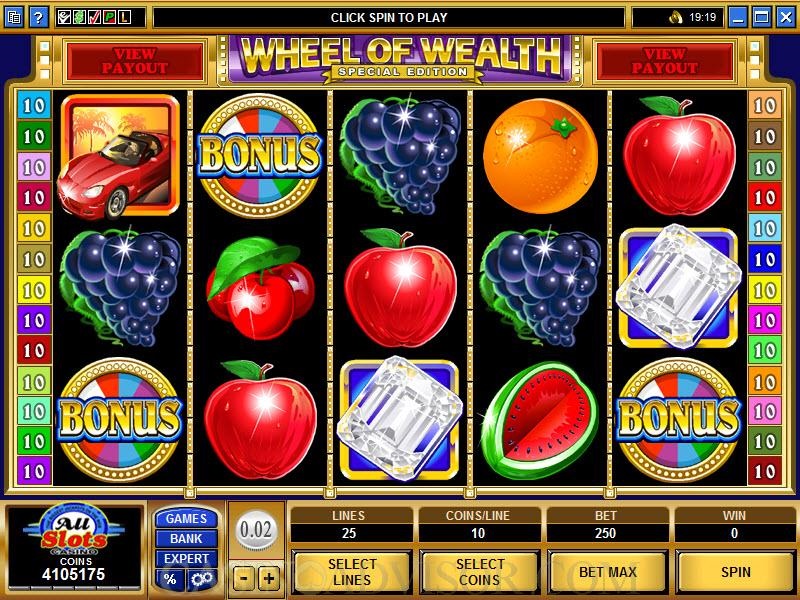Screen dimensions: 800x600
Task: Open the Bank menu
Action: click(x=186, y=539)
